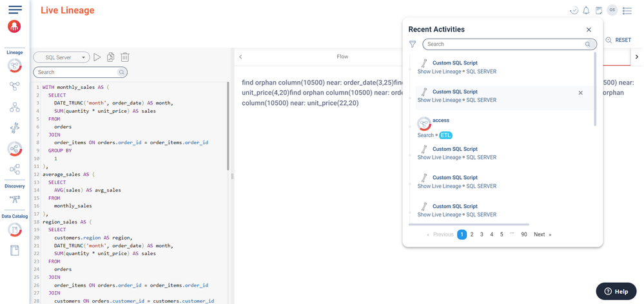Viewport: 644px width, 304px height.
Task: Click the notes icon in the top bar
Action: coord(599,10)
